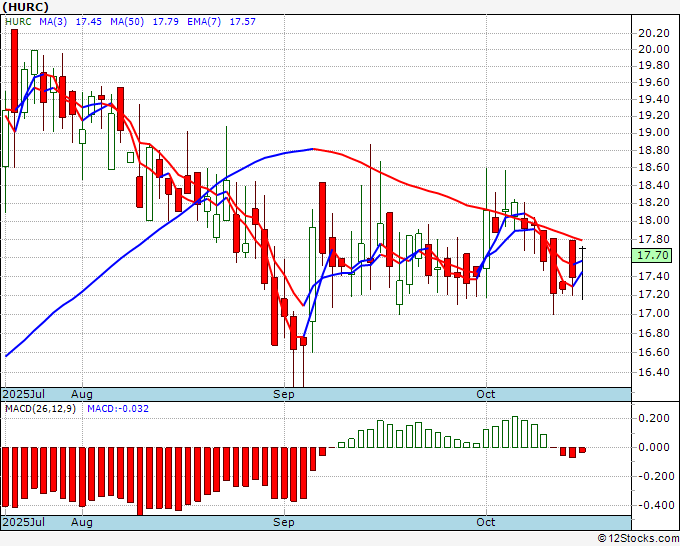Viewport: 680px width, 546px height.
Task: Click the 0.000 MACD axis label
Action: [x=654, y=447]
